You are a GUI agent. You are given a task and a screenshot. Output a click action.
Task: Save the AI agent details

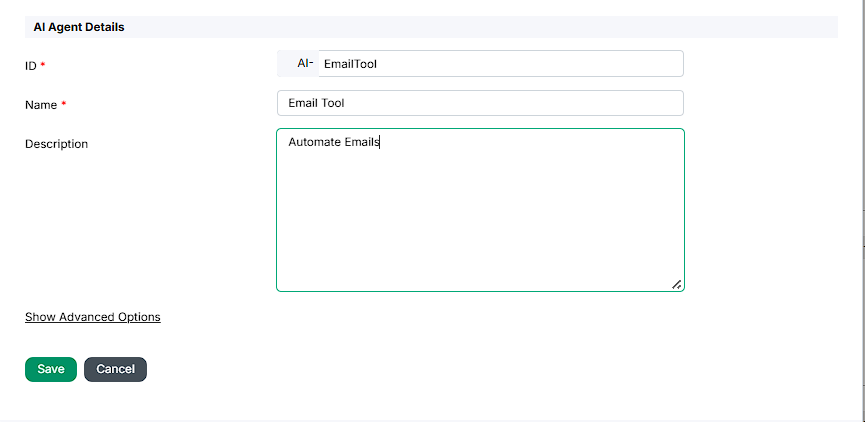50,369
